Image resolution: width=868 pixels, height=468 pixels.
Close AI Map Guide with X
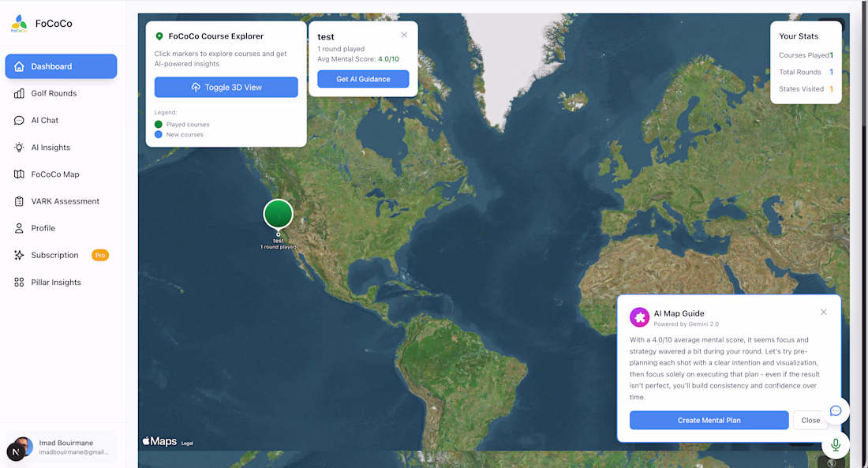click(x=824, y=313)
